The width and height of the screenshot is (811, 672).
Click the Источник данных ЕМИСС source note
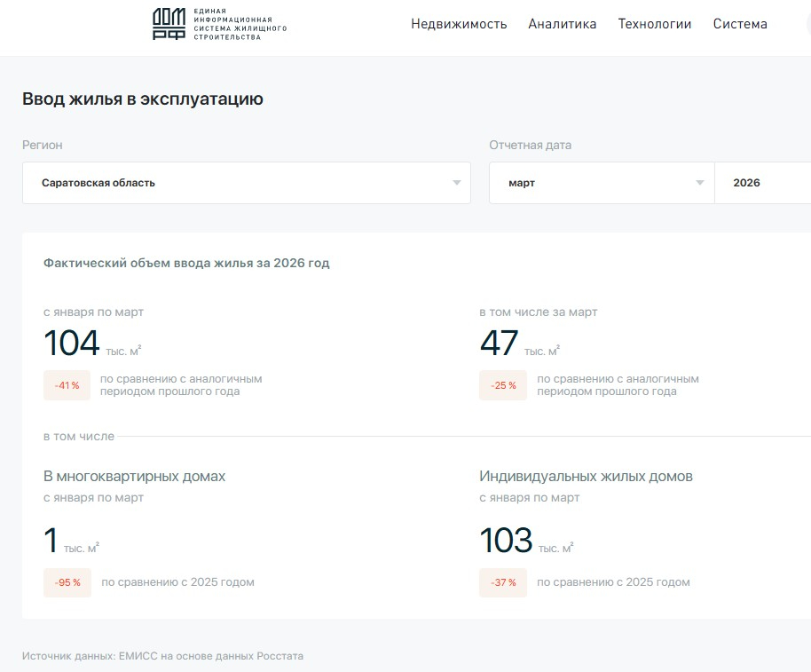[162, 656]
